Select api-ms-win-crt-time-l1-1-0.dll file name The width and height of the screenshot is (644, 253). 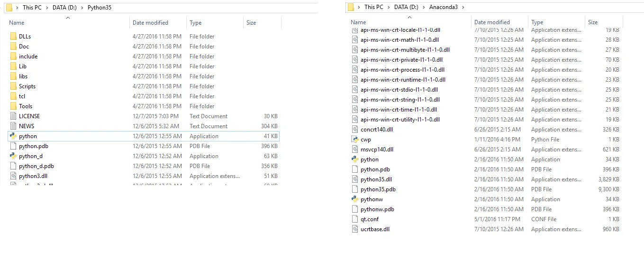(399, 110)
